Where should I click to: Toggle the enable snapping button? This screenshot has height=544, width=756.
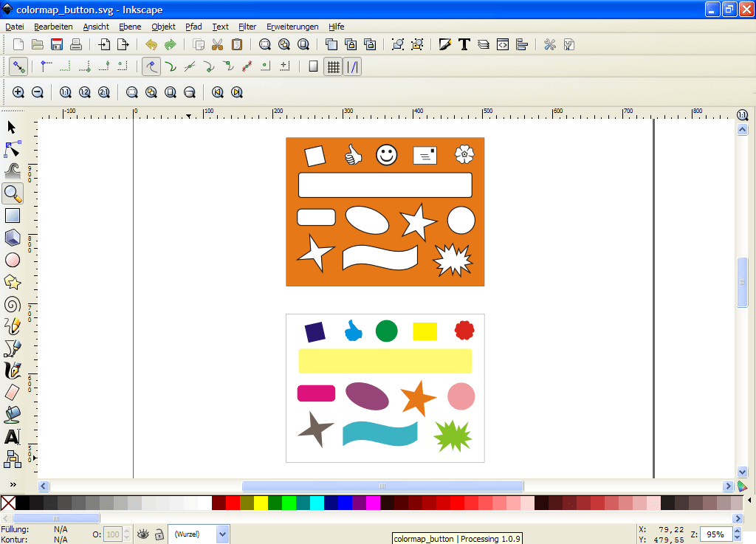(18, 66)
